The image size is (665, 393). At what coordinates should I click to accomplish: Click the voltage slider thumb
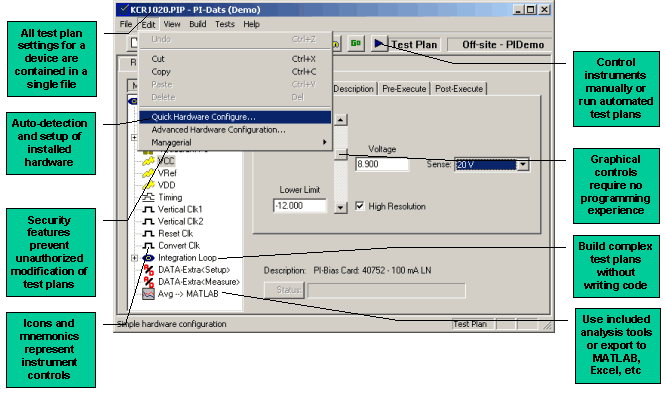[341, 153]
